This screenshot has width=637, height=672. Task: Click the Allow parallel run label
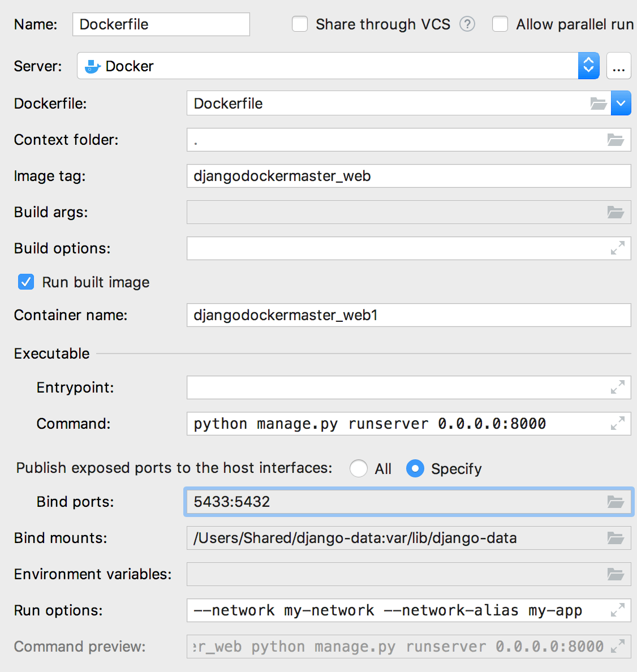[x=575, y=24]
